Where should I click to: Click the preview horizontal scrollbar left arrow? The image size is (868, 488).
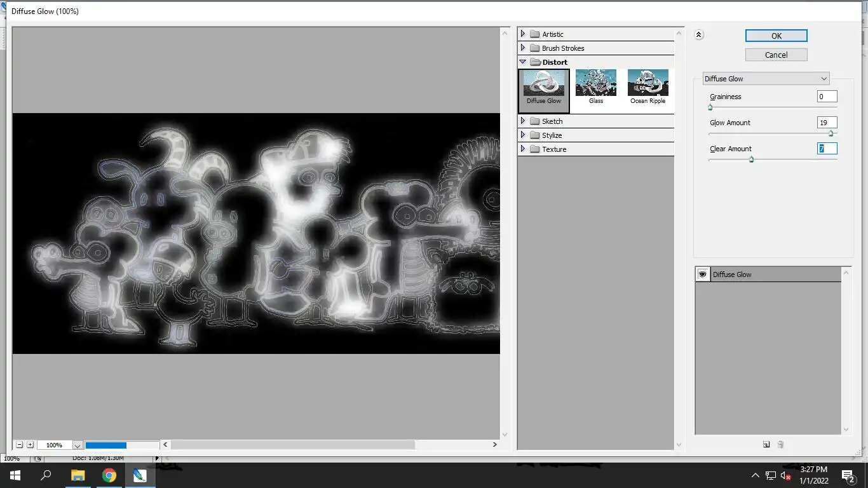point(166,445)
